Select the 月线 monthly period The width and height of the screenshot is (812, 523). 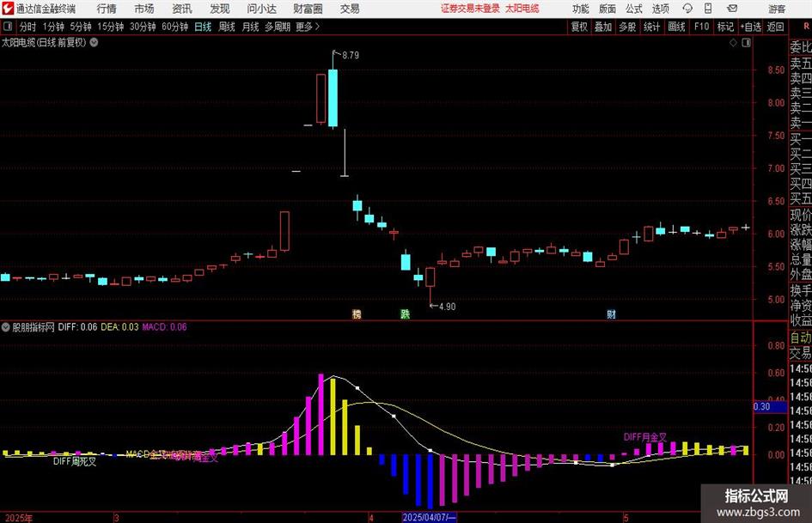[250, 27]
